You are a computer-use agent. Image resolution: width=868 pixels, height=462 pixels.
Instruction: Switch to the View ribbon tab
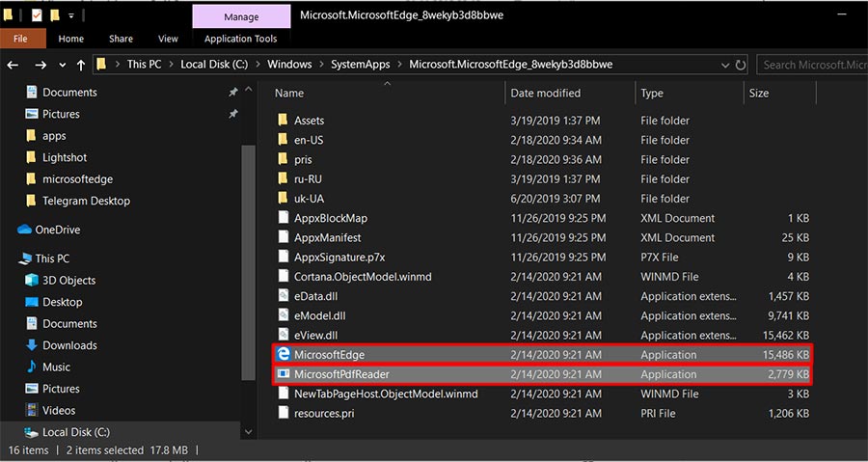168,39
